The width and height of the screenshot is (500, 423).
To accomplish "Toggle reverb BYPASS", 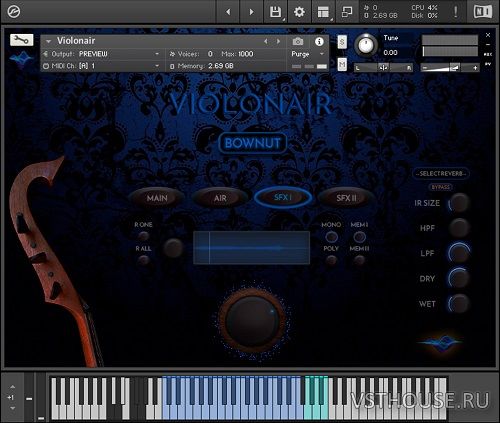I will (x=441, y=187).
